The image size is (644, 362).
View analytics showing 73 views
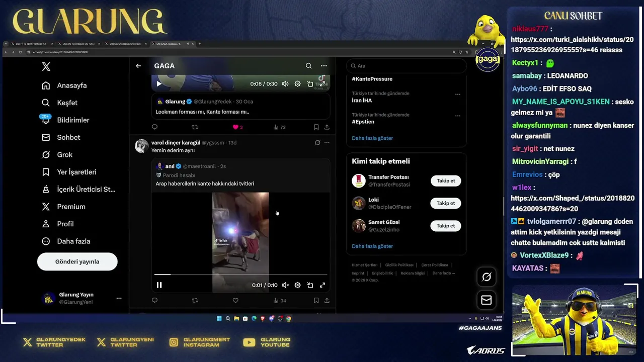[x=279, y=127]
